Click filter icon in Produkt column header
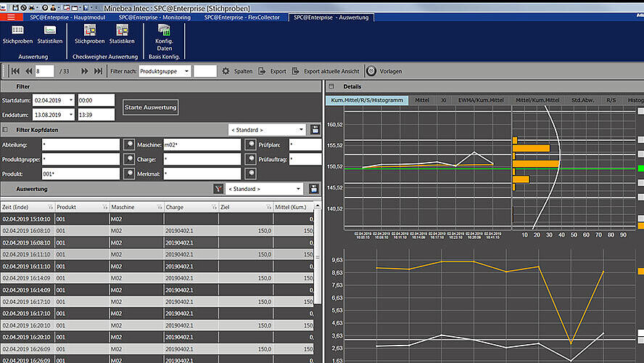644x363 pixels. pos(104,207)
